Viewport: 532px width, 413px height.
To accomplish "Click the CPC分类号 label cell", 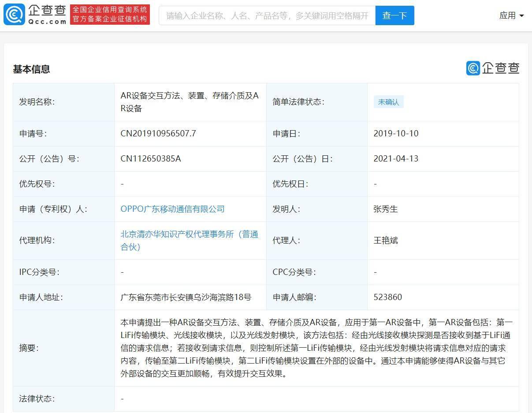I will click(x=317, y=272).
